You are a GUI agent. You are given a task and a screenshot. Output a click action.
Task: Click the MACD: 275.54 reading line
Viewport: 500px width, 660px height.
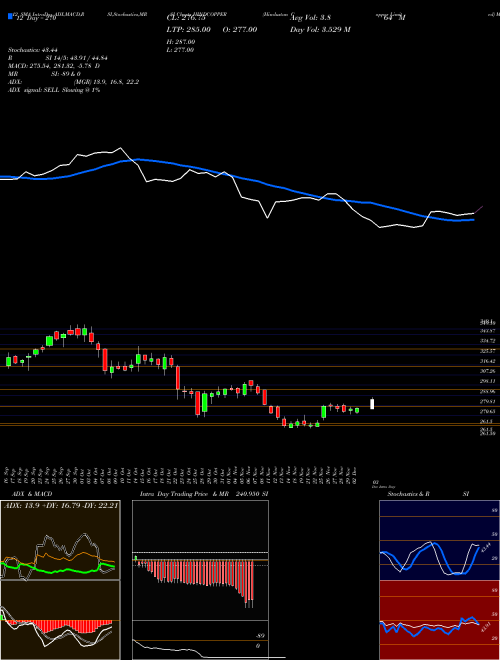pyautogui.click(x=54, y=66)
